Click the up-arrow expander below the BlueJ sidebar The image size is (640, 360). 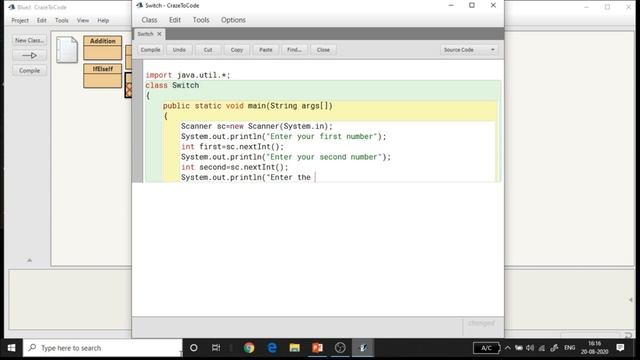point(29,260)
